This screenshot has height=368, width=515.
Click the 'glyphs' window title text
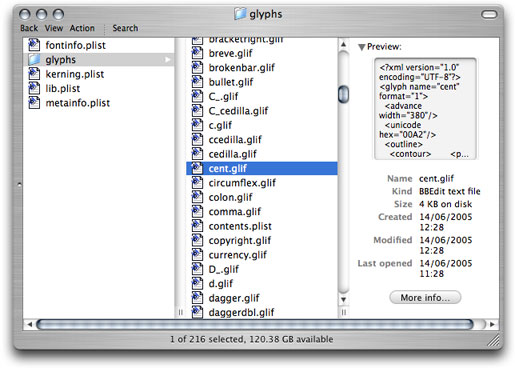coord(266,14)
